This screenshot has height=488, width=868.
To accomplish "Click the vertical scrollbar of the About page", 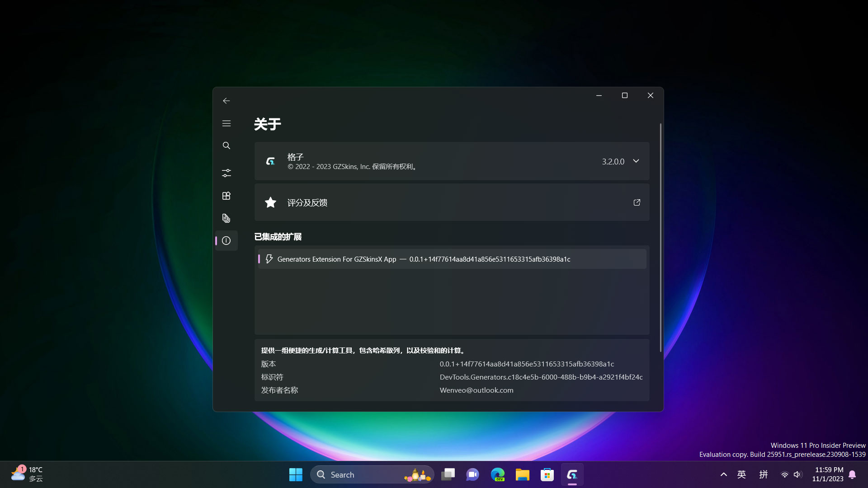I will pos(660,235).
